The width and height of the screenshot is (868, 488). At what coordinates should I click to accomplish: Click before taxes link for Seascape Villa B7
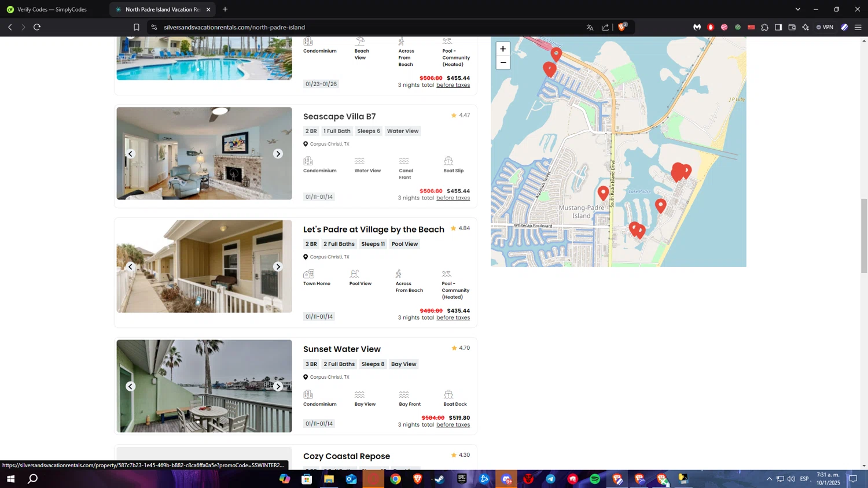click(453, 198)
